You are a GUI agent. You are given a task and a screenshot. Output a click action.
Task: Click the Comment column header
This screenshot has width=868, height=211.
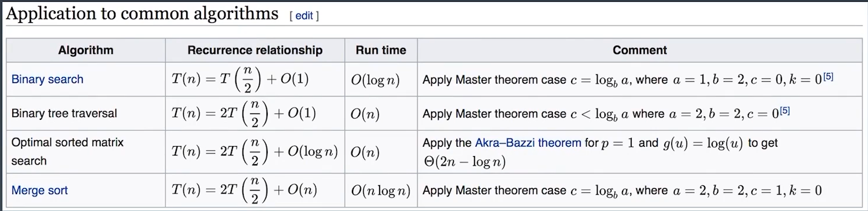point(640,50)
